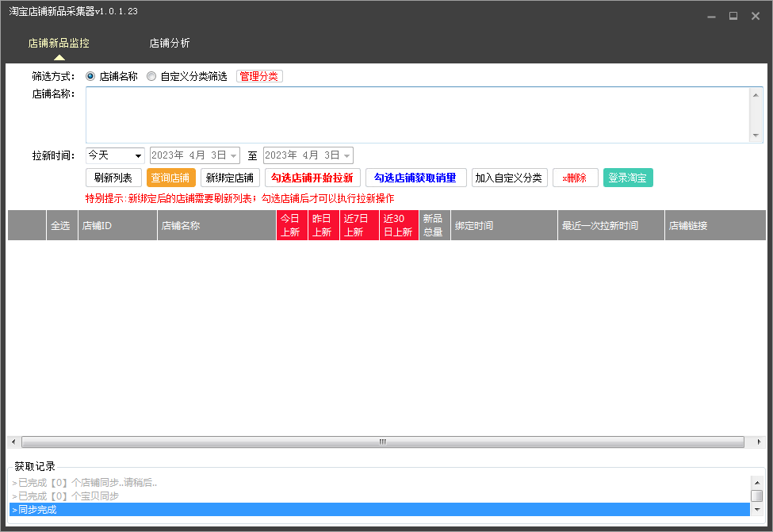
Task: Open the 店铺新品监控 tab
Action: tap(59, 43)
